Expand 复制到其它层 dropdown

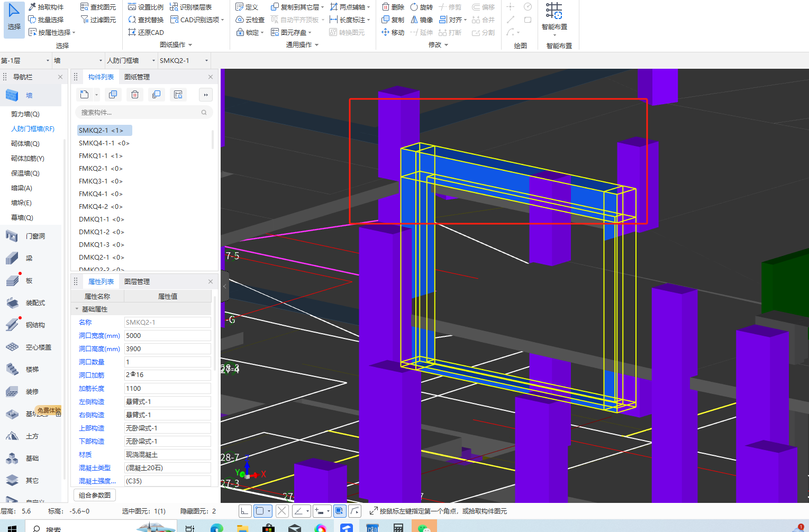pos(322,7)
